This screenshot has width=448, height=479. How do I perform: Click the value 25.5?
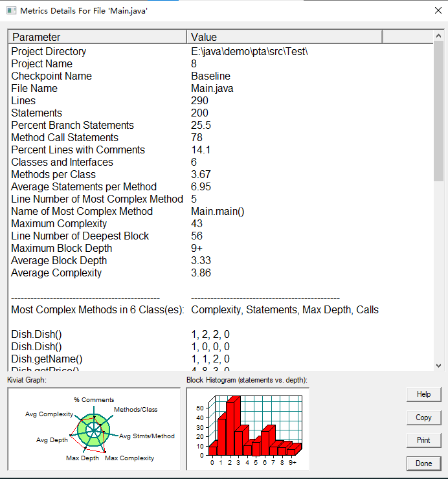pos(201,125)
